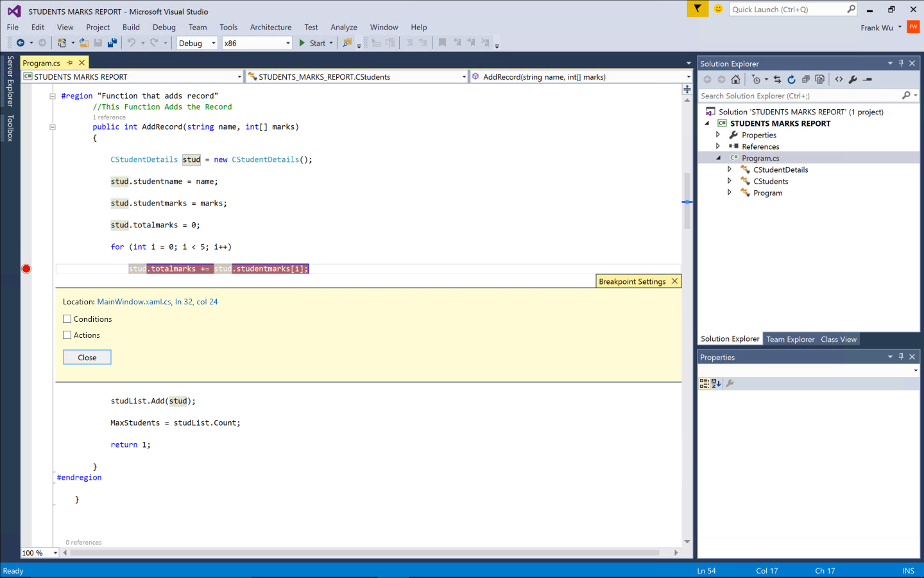Collapse the AddRecord method outline toggle

(x=53, y=127)
